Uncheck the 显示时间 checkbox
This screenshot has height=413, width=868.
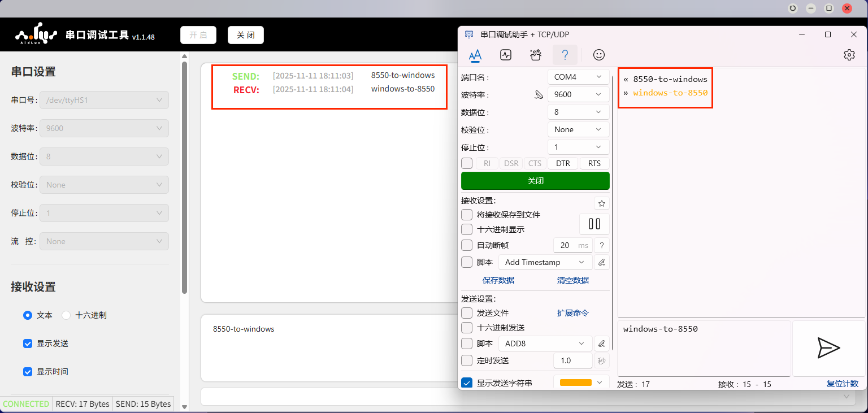click(28, 372)
